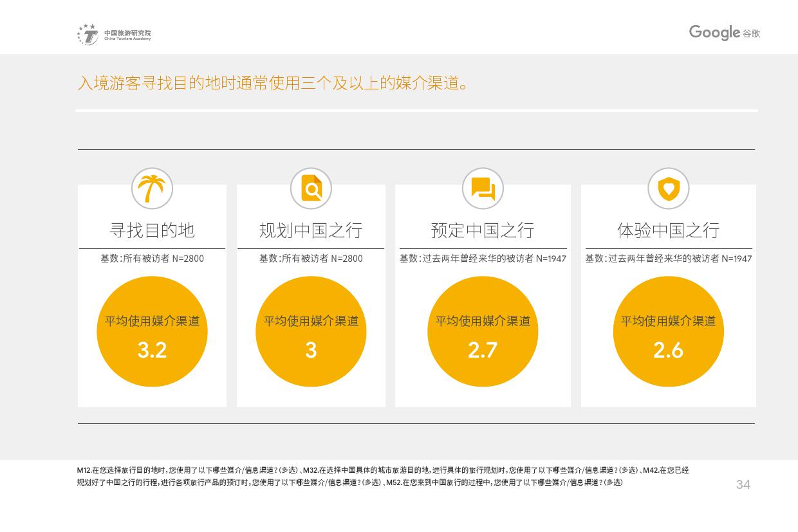The height and width of the screenshot is (532, 798).
Task: Click the document search magnifier icon
Action: 311,188
